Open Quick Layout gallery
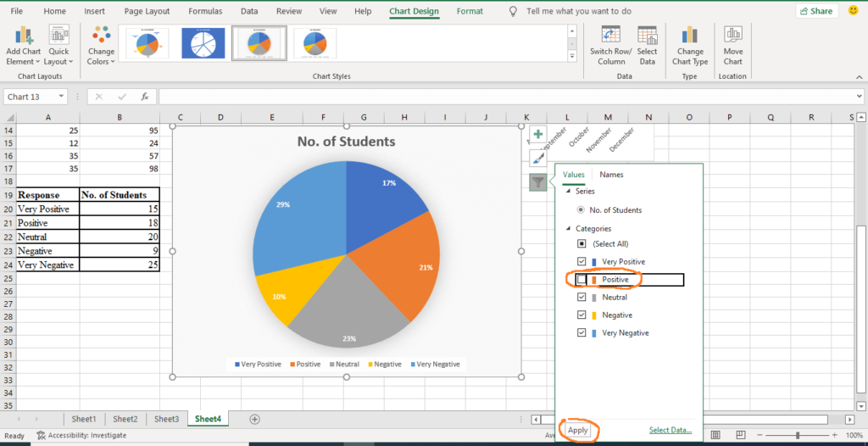The height and width of the screenshot is (446, 868). tap(58, 46)
